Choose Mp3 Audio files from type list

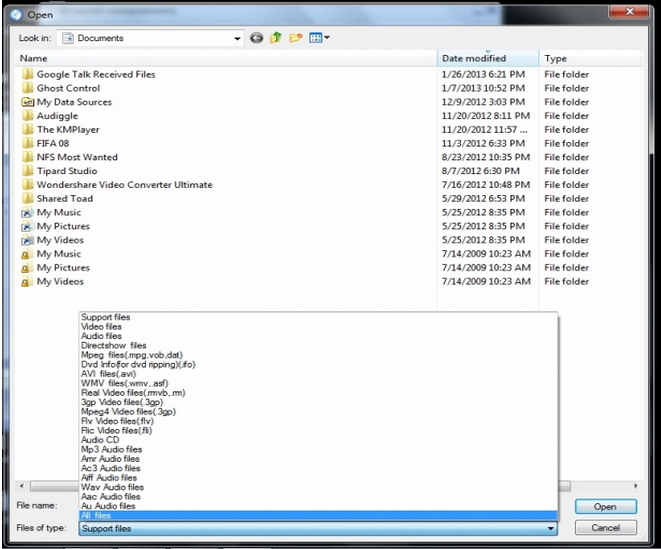click(x=111, y=450)
